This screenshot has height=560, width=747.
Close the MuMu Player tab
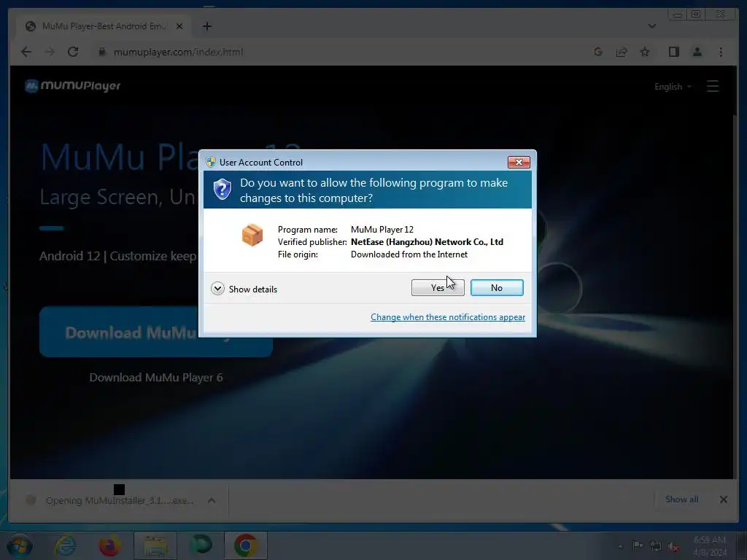pyautogui.click(x=179, y=26)
